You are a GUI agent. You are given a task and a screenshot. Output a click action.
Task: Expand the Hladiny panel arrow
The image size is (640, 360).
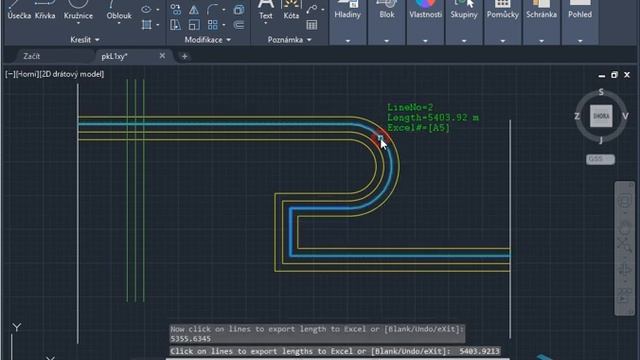347,41
